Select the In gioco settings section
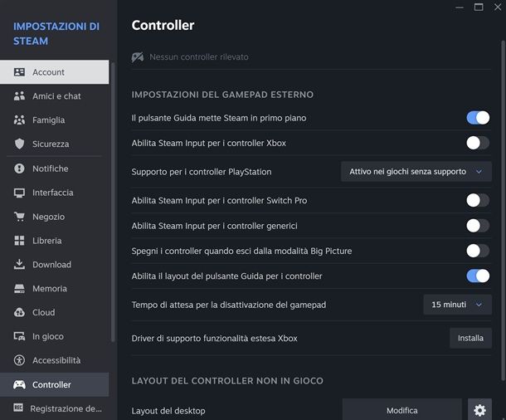The width and height of the screenshot is (506, 420). coord(48,337)
